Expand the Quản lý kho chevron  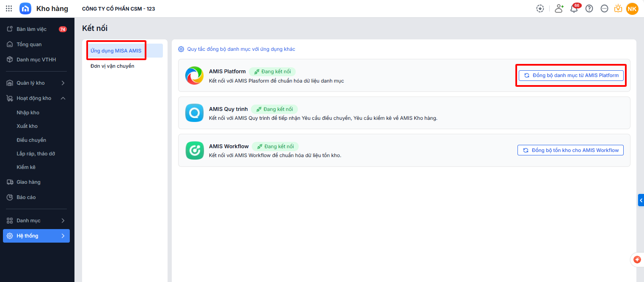(x=63, y=83)
